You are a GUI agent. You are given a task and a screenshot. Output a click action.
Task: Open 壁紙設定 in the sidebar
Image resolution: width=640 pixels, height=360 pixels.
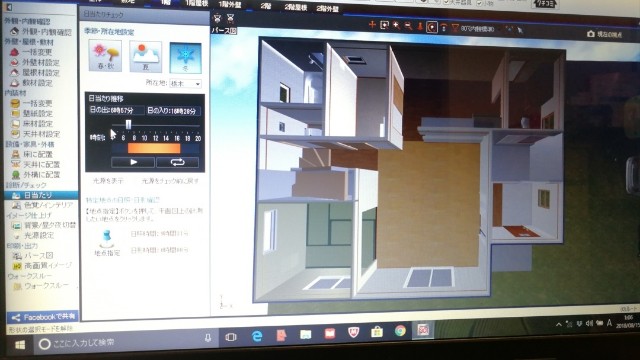tap(32, 113)
